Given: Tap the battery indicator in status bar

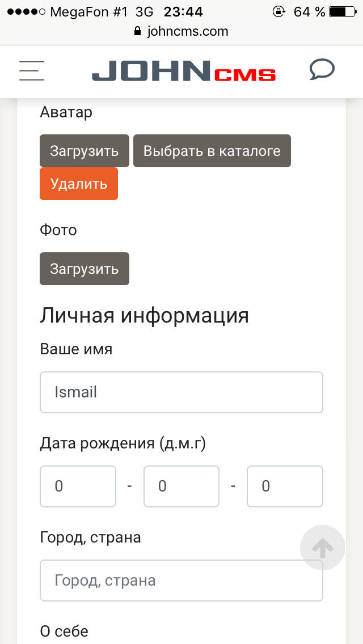Looking at the screenshot, I should click(342, 11).
